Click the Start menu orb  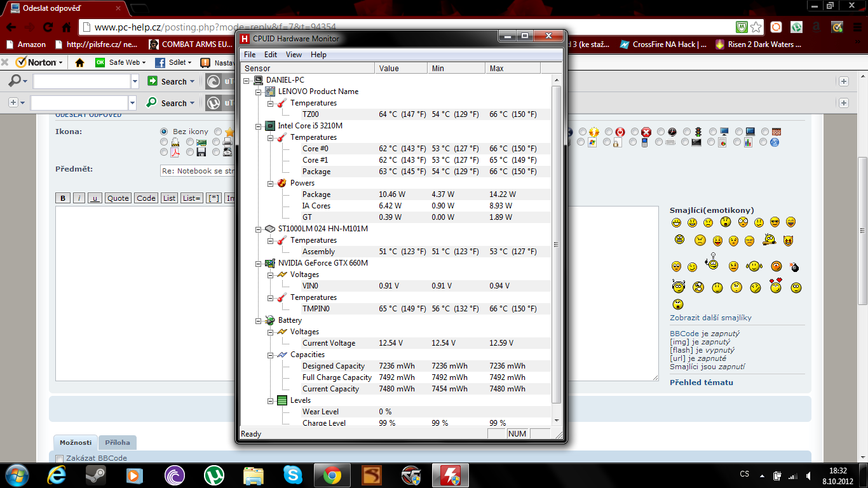17,475
